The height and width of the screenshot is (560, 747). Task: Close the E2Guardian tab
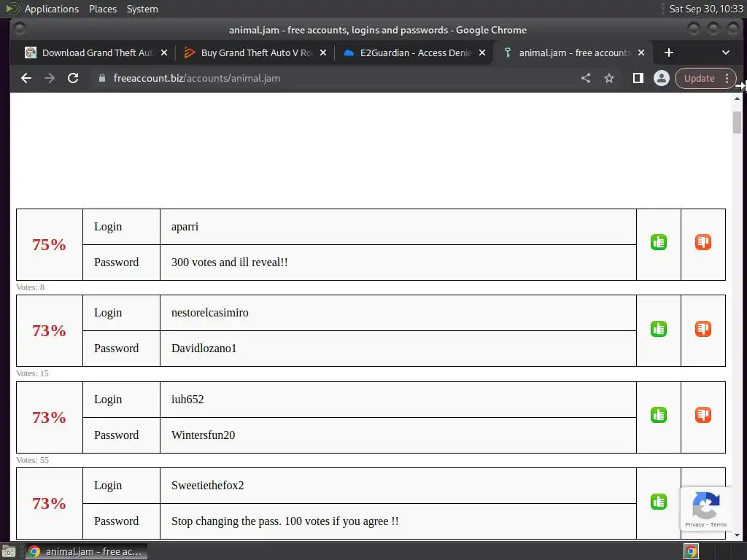(x=482, y=52)
